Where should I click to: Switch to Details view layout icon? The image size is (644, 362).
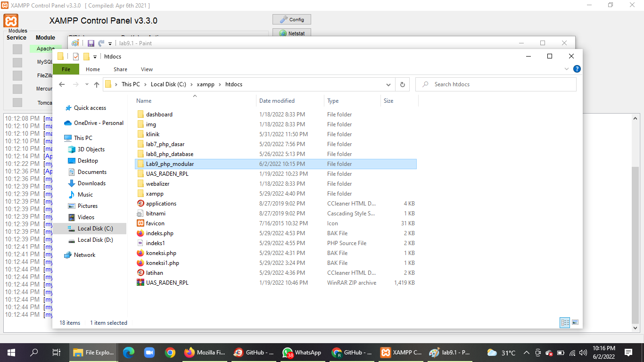[565, 322]
